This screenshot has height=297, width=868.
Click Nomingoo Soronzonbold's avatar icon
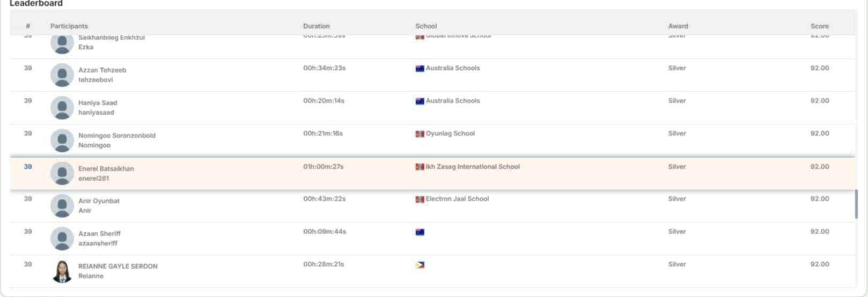coord(62,140)
